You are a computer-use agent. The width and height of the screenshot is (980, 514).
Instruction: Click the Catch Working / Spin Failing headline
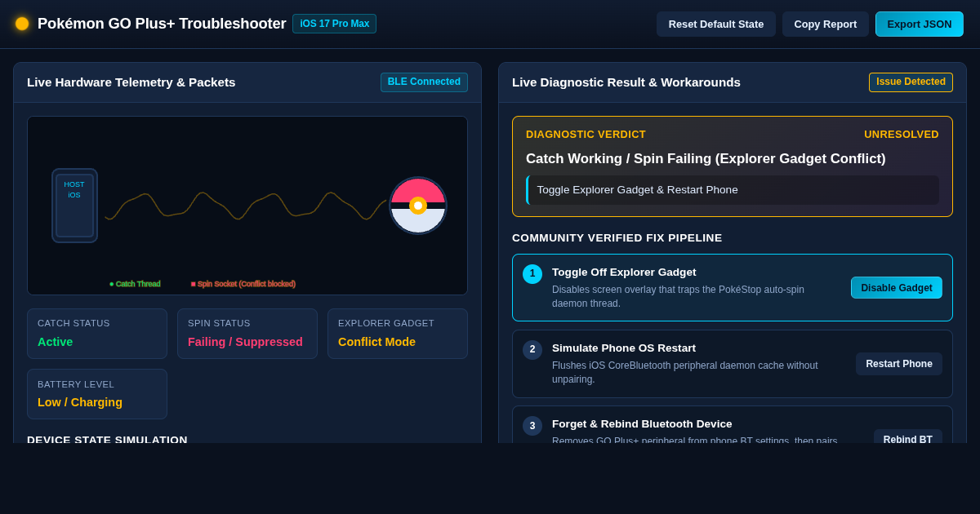pos(706,159)
